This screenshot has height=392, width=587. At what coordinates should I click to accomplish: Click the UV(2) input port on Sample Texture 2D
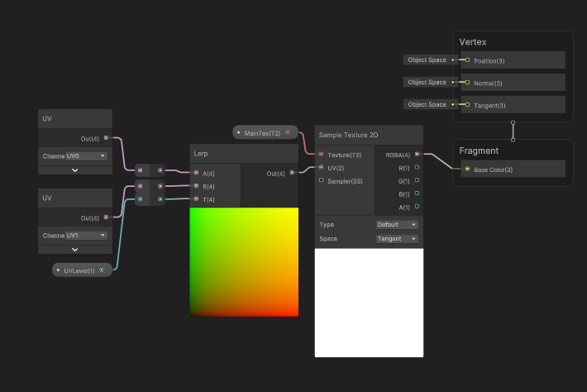click(321, 167)
